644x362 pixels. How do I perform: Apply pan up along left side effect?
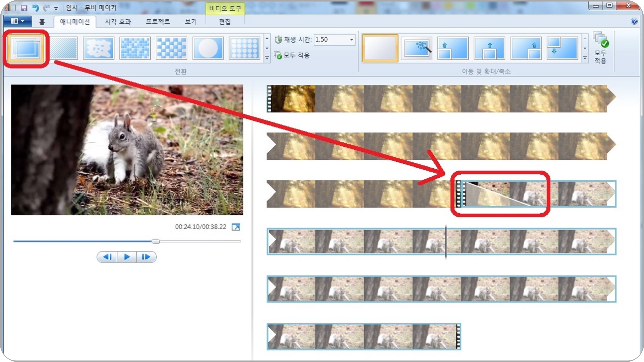point(453,48)
